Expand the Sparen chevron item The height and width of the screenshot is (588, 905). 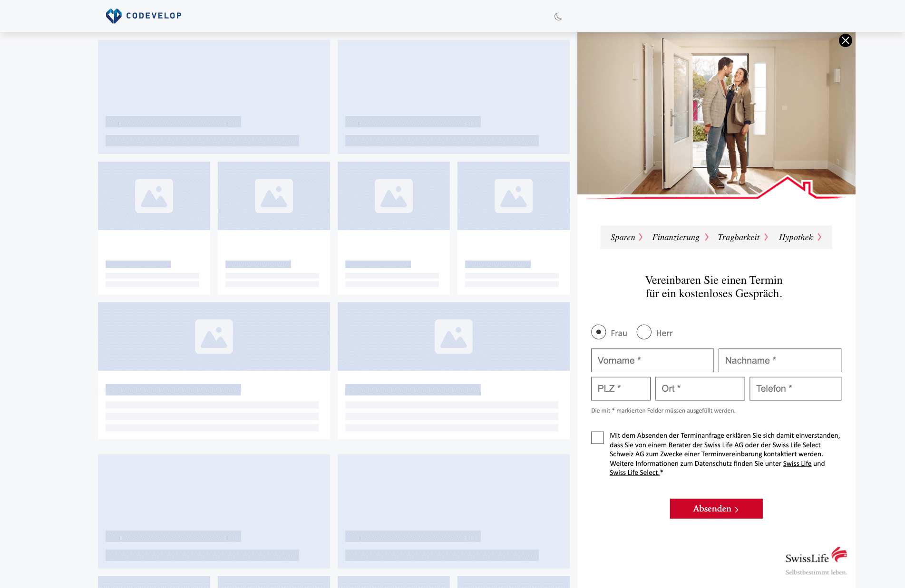[626, 237]
